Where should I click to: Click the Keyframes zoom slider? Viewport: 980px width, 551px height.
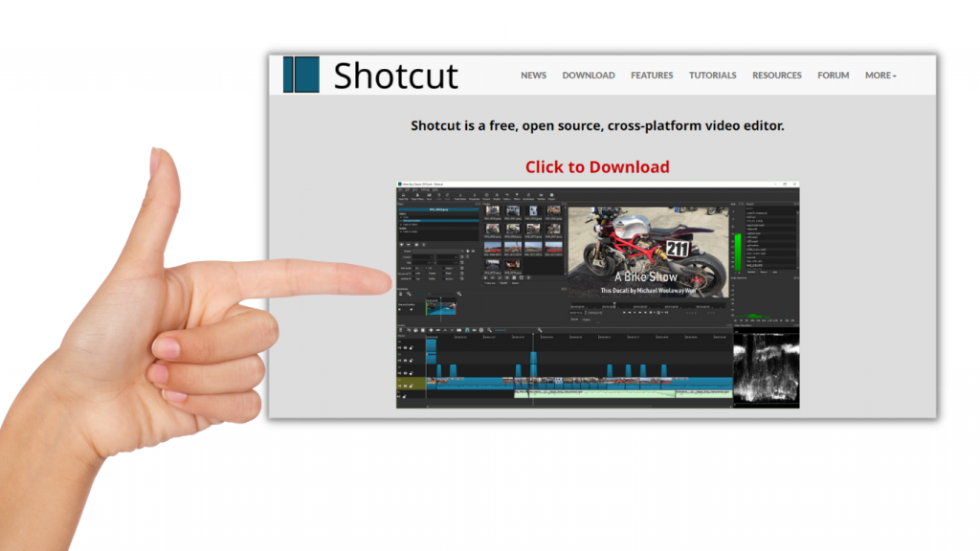click(x=434, y=294)
